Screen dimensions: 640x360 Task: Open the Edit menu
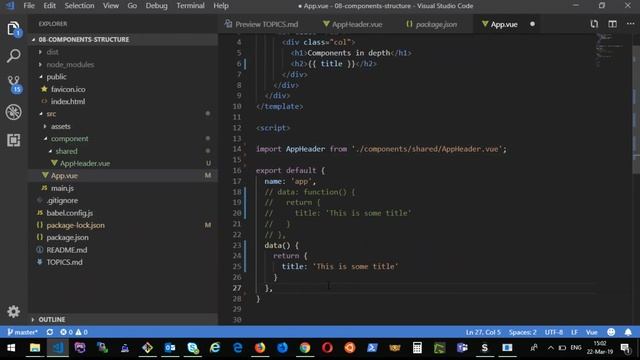tap(49, 6)
